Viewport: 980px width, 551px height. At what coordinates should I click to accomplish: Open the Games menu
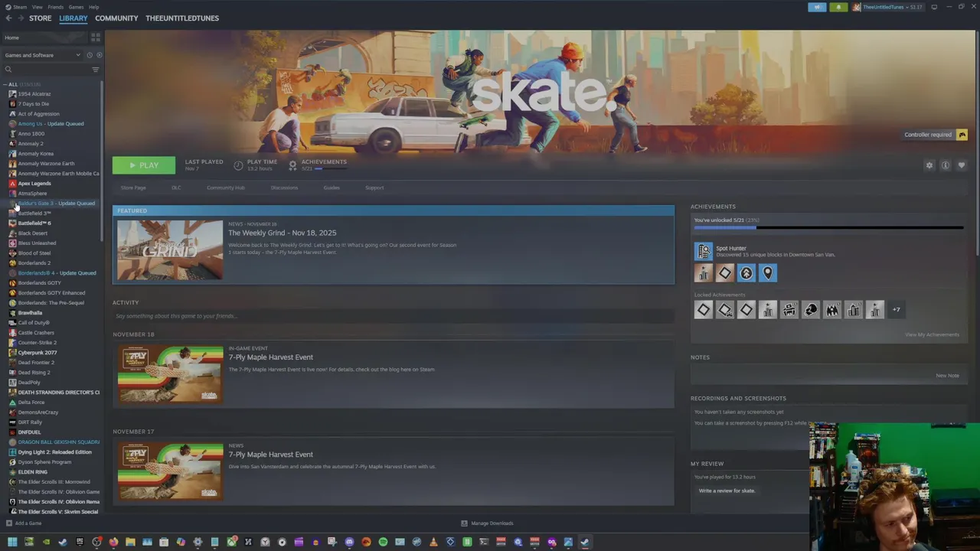(x=77, y=7)
